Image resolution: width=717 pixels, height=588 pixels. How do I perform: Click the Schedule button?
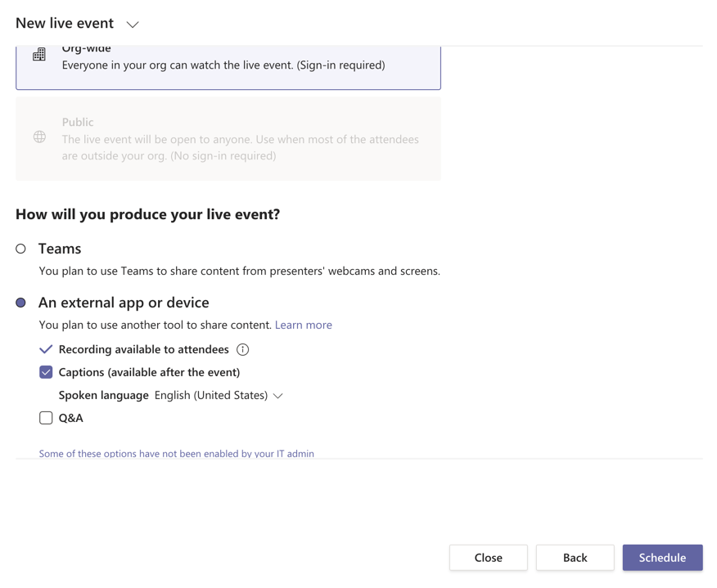(663, 558)
